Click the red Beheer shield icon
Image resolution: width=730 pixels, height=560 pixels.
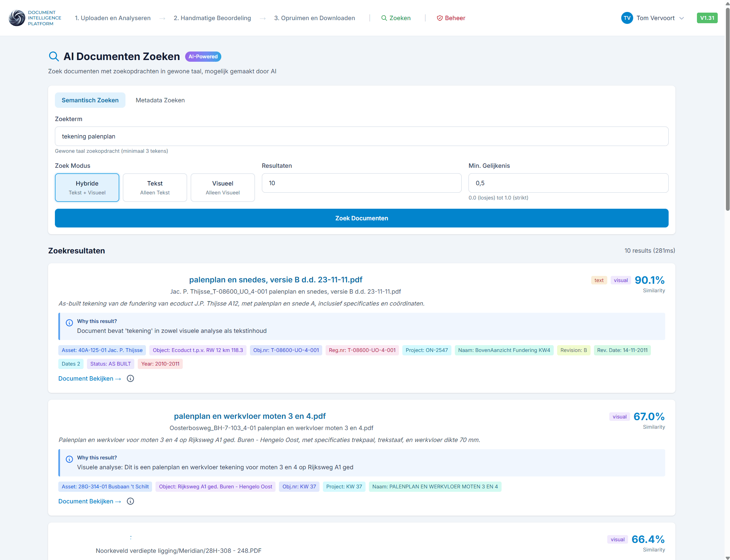coord(440,18)
